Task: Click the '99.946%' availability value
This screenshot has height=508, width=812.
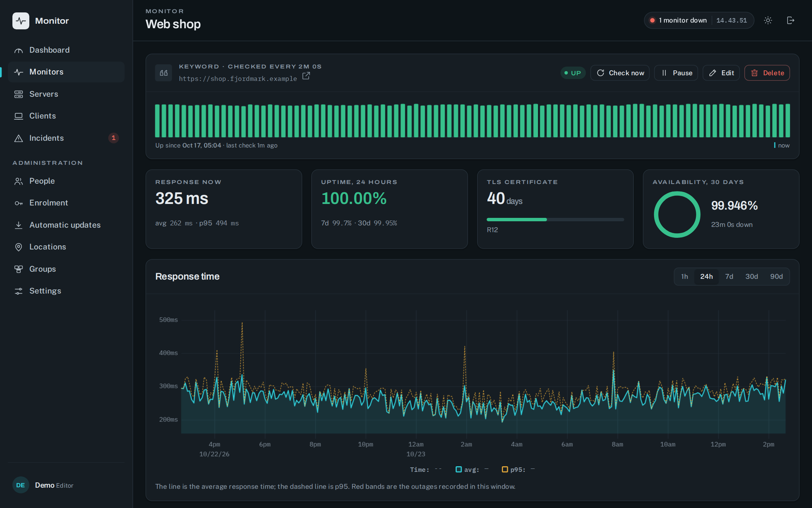Action: click(734, 205)
